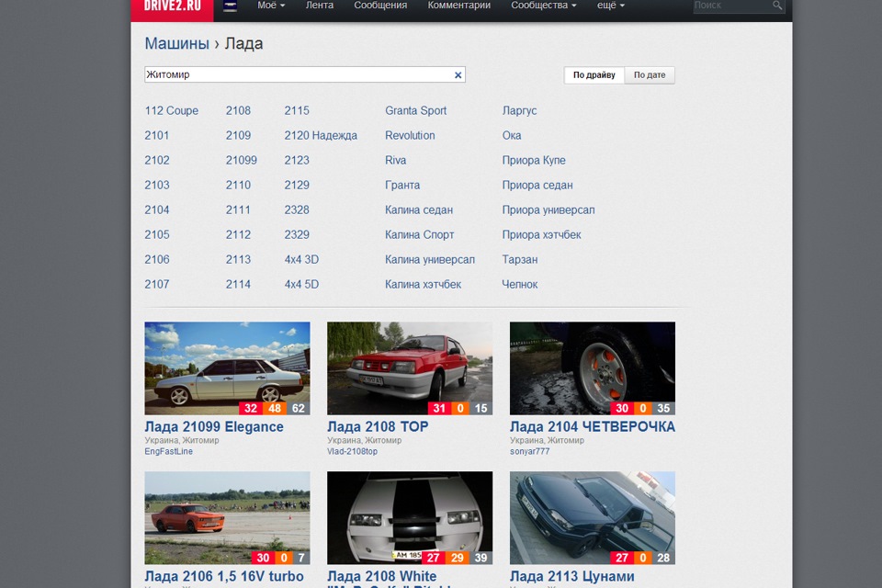This screenshot has width=882, height=588.
Task: Select the 2108 model link
Action: [239, 111]
